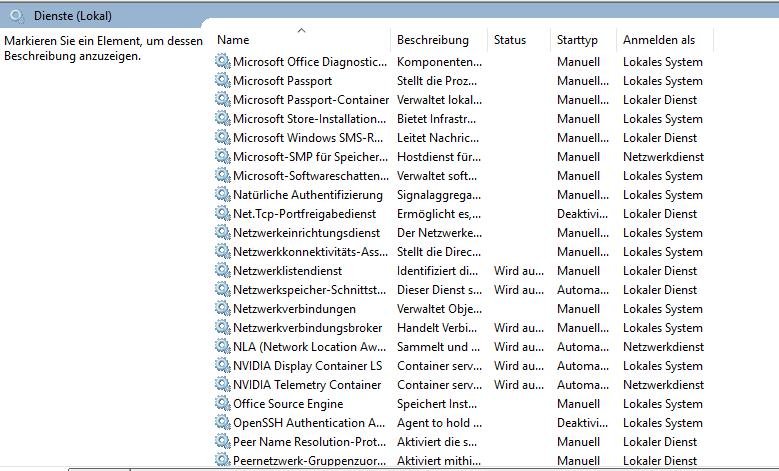Select the Microsoft Passport-Container service name
Viewport: 779px width, 471px height.
point(311,100)
